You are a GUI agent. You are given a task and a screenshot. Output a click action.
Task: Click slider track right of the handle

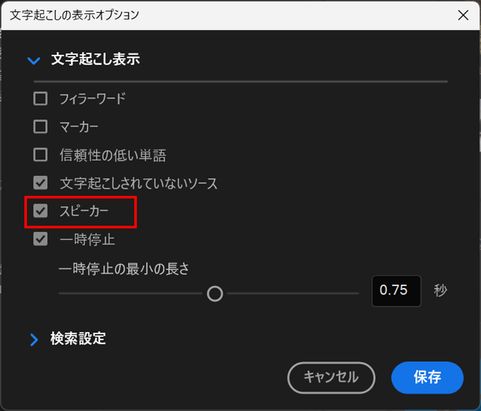tap(293, 294)
